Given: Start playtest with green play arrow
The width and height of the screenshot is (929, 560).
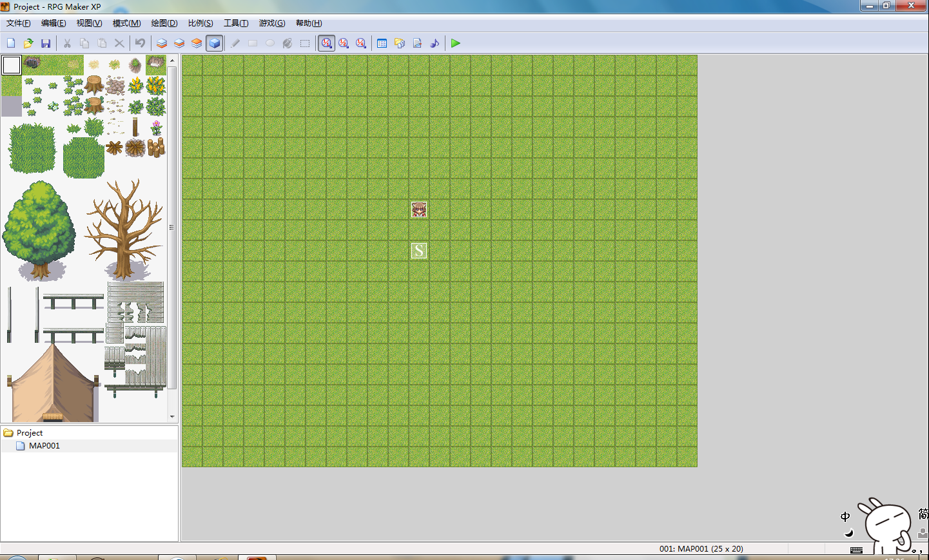Looking at the screenshot, I should tap(456, 43).
